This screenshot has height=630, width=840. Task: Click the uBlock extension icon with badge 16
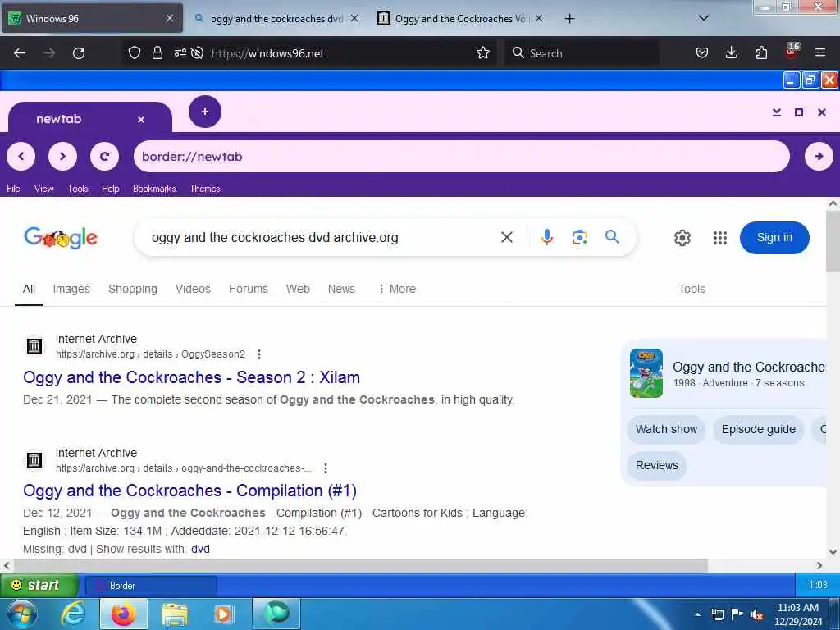pyautogui.click(x=792, y=52)
